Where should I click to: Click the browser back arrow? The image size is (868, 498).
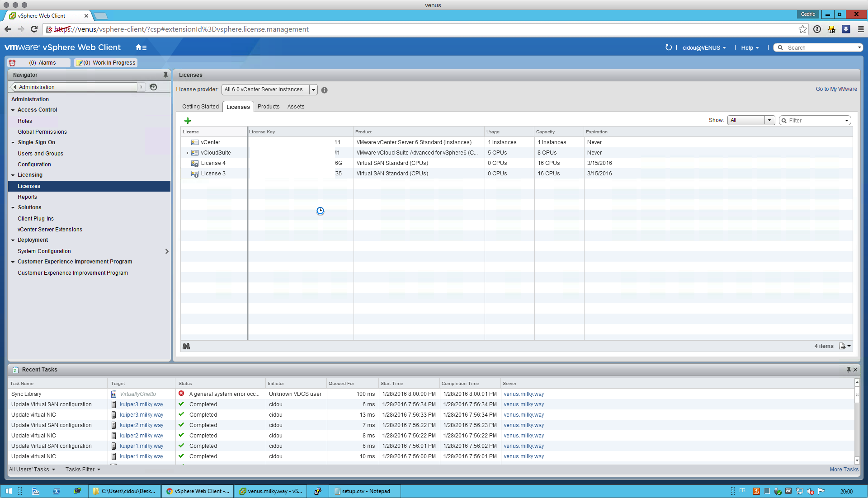(x=8, y=29)
